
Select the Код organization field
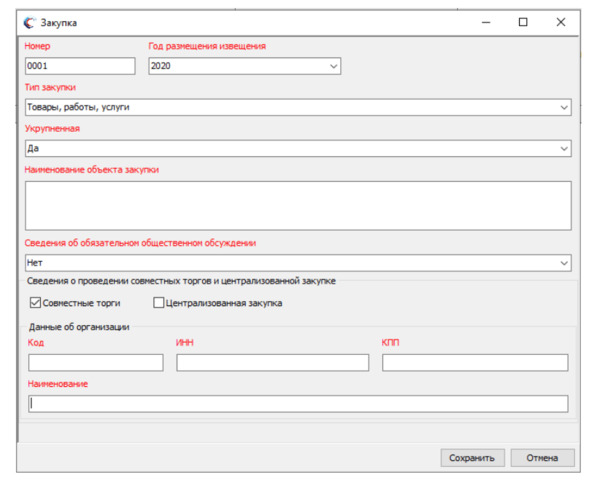96,362
